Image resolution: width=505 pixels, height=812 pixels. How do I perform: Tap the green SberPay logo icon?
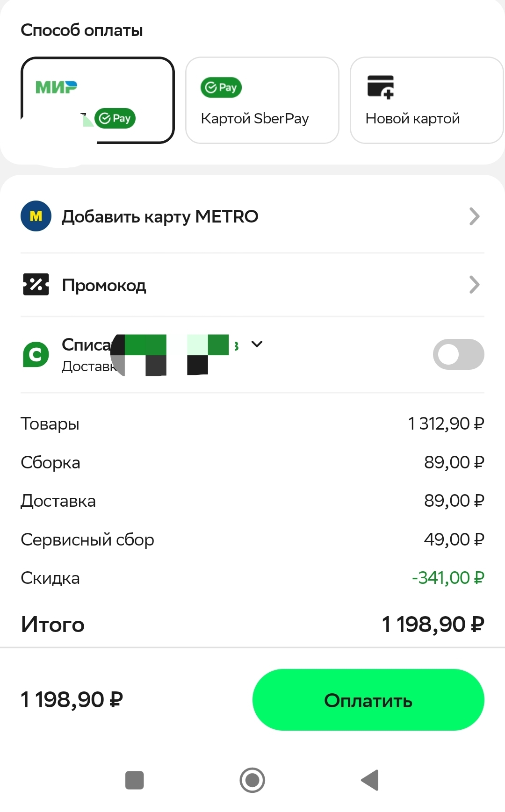[221, 87]
